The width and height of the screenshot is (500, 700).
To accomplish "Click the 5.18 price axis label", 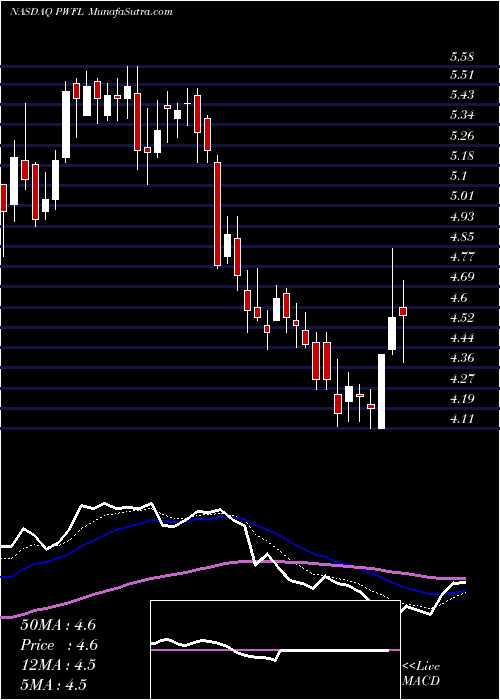I will tap(462, 155).
